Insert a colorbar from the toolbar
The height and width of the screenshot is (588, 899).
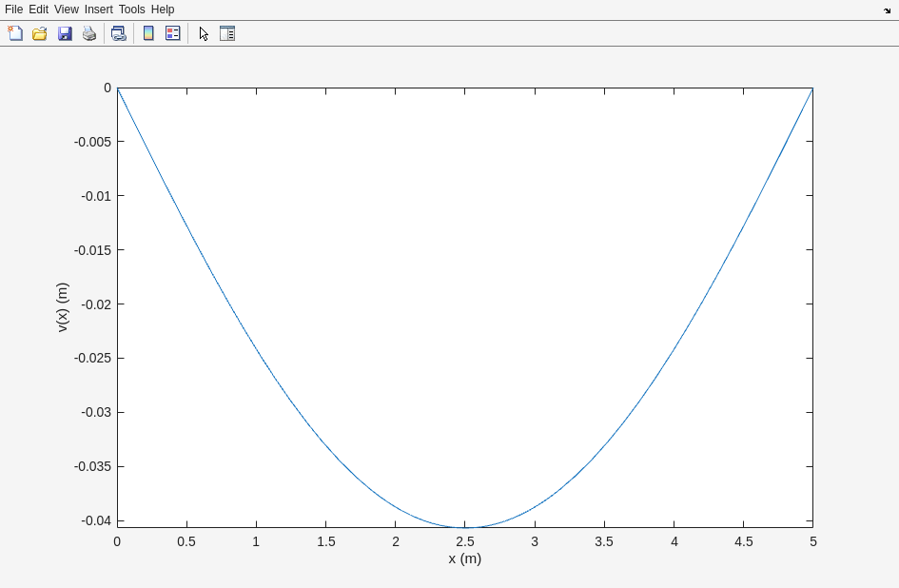tap(148, 33)
